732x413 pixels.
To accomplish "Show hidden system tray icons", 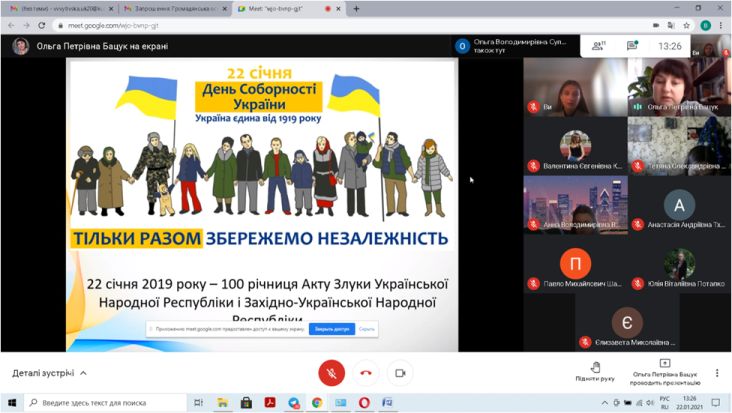I will coord(605,403).
